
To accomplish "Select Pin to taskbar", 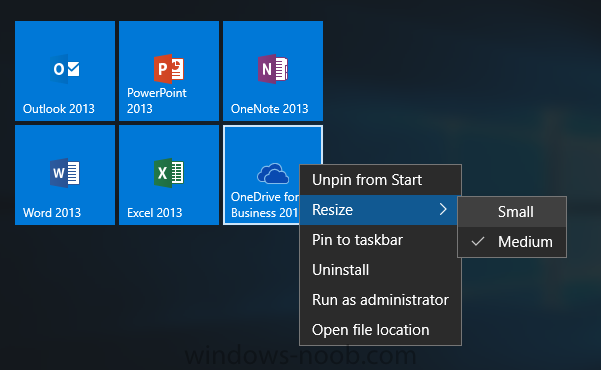I will (x=380, y=240).
